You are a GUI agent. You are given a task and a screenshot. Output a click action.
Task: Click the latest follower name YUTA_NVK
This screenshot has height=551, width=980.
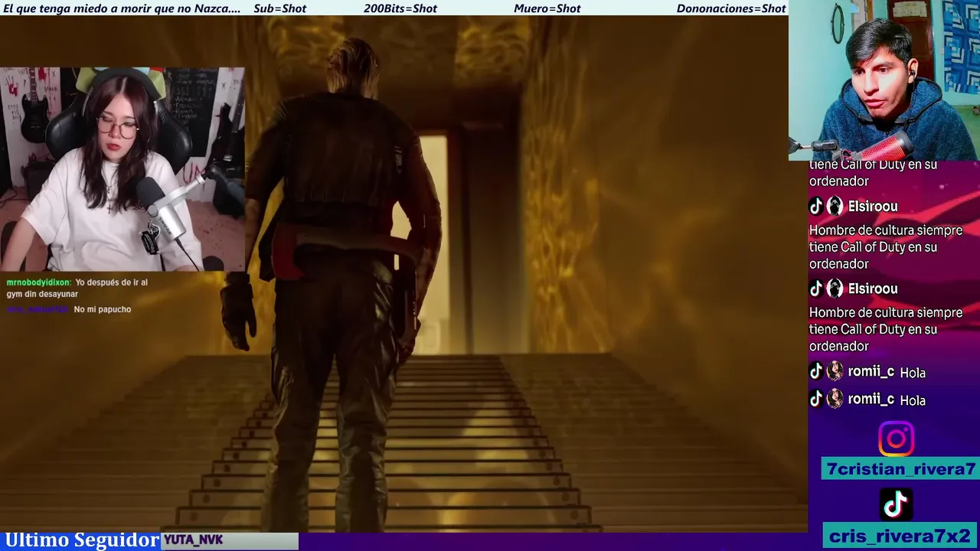(x=193, y=540)
